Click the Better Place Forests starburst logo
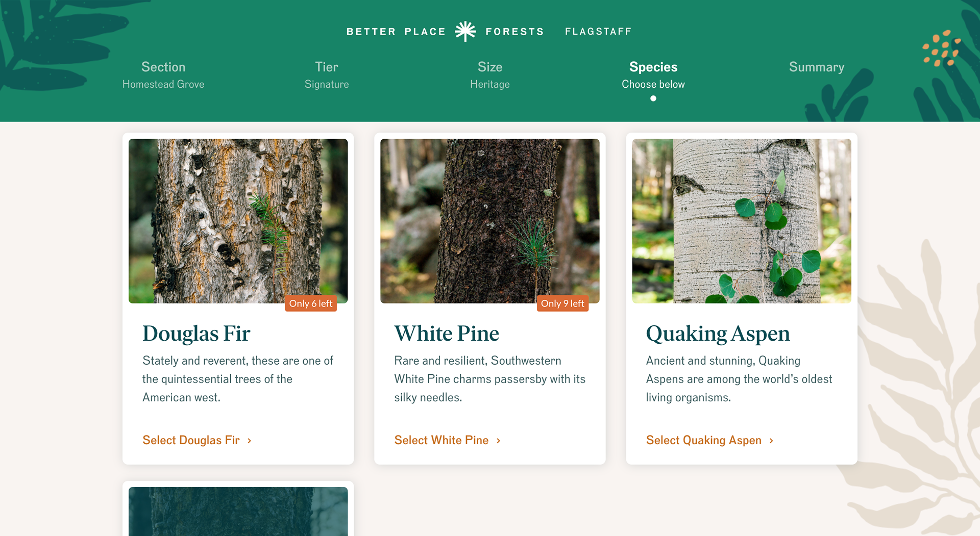Image resolution: width=980 pixels, height=536 pixels. pos(465,31)
